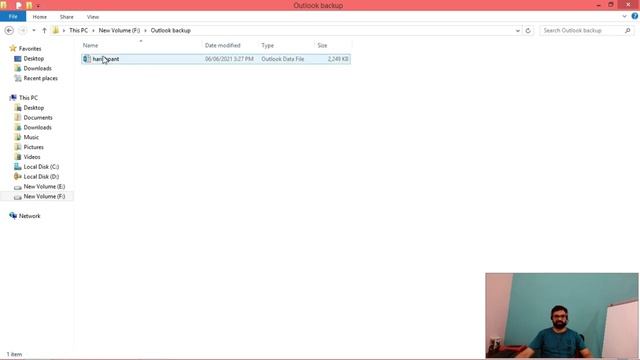Minimize the Outlook backup window
The height and width of the screenshot is (360, 640).
coord(598,5)
